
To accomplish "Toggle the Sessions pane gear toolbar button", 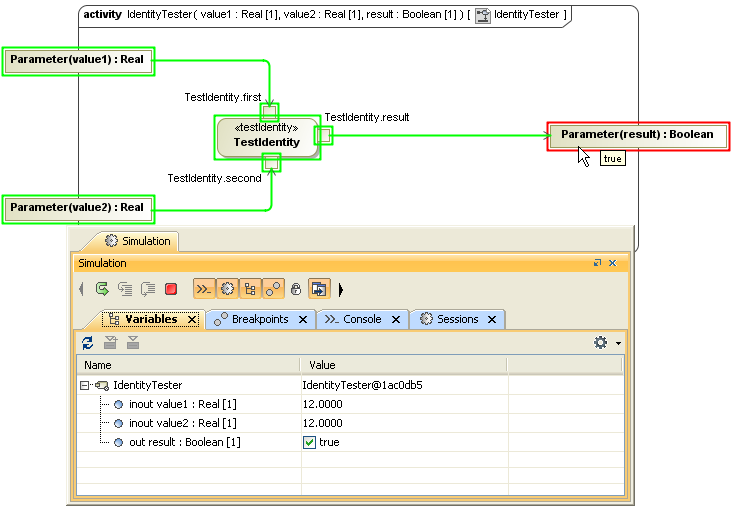I will (x=227, y=289).
